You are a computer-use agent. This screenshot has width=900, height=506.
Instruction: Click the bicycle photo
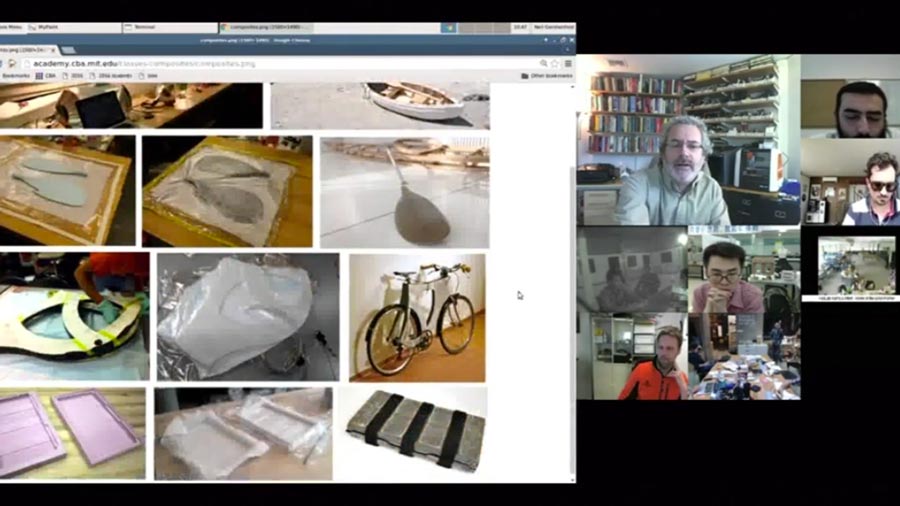tap(417, 318)
